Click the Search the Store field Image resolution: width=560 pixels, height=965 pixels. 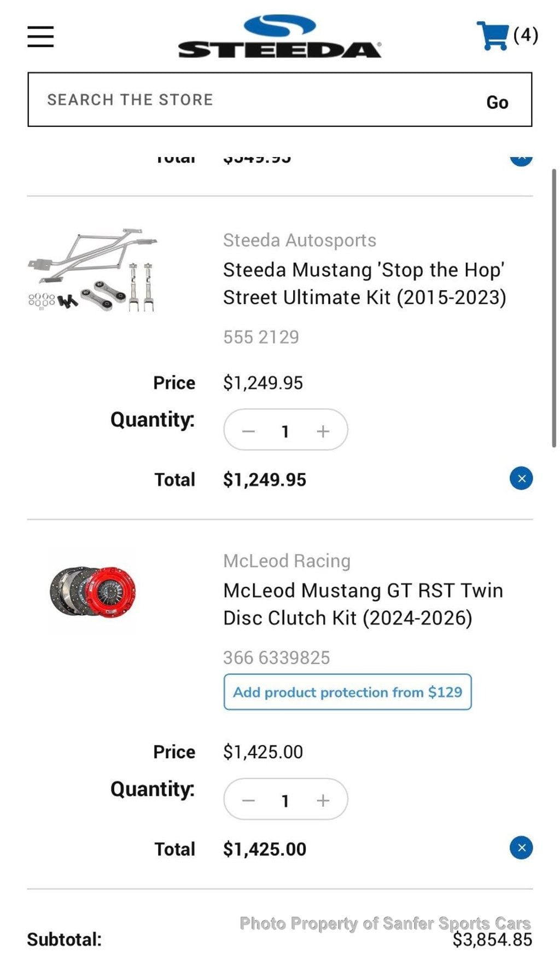coord(252,100)
